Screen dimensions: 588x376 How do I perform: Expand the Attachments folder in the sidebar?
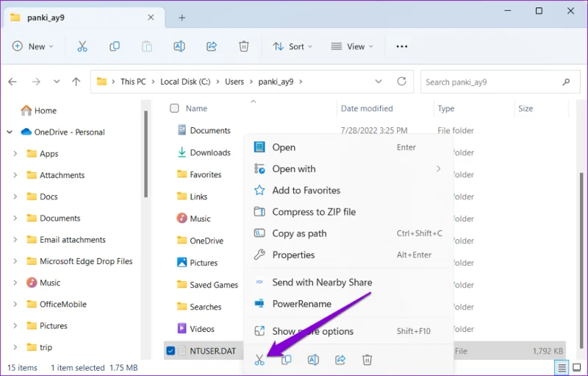[x=15, y=175]
